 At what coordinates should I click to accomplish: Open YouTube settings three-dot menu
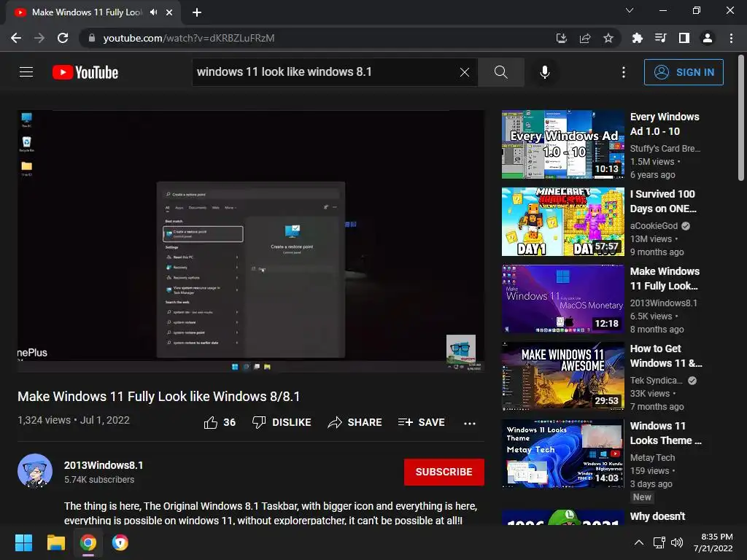pyautogui.click(x=623, y=72)
